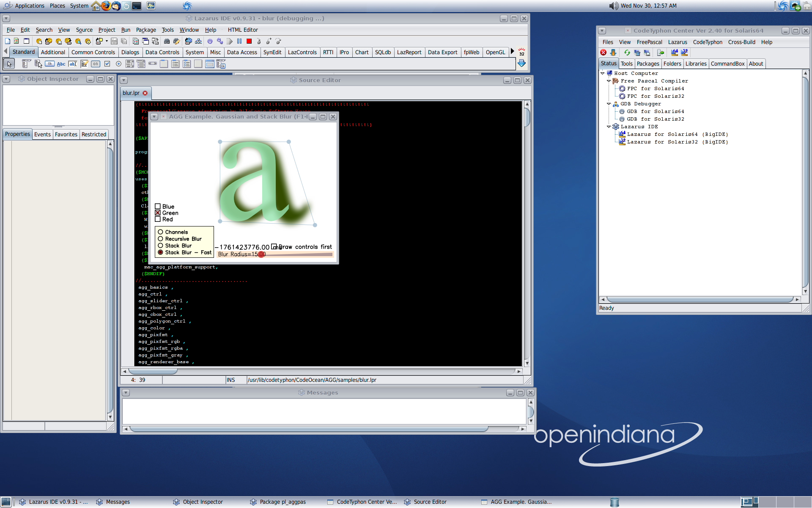Enable the Red channel checkbox
812x508 pixels.
158,219
